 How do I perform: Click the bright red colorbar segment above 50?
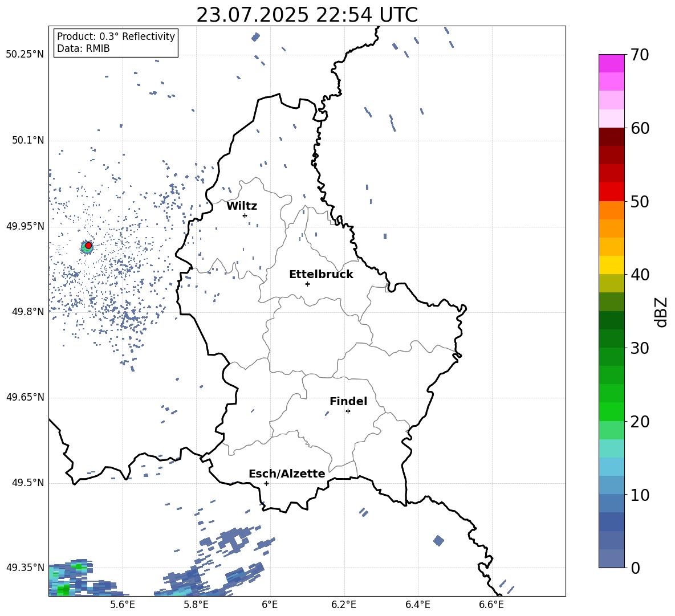pyautogui.click(x=612, y=192)
